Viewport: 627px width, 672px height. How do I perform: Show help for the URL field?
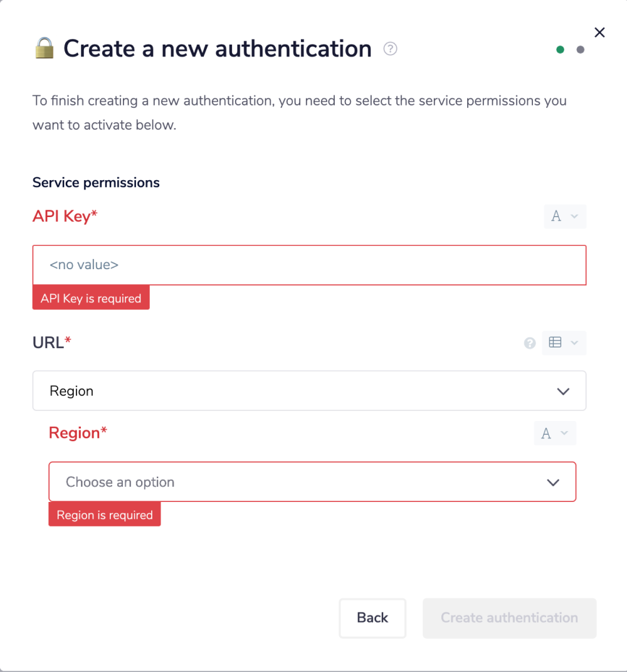point(530,343)
